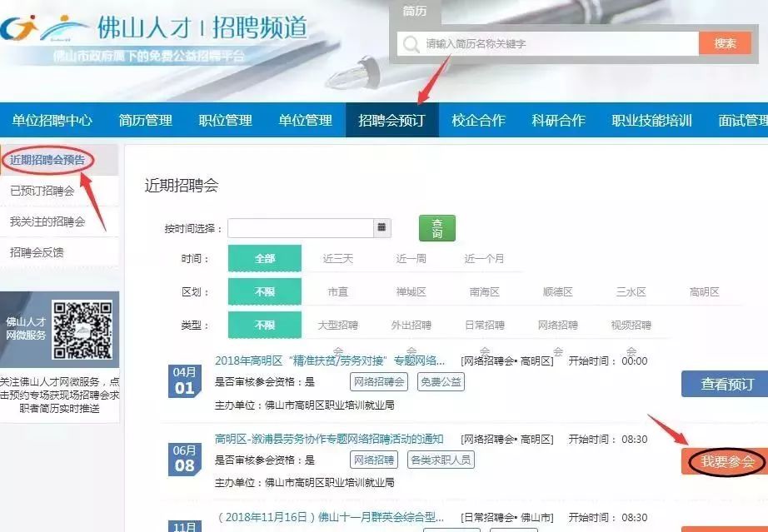Click the calendar icon beside the date field

pos(382,227)
